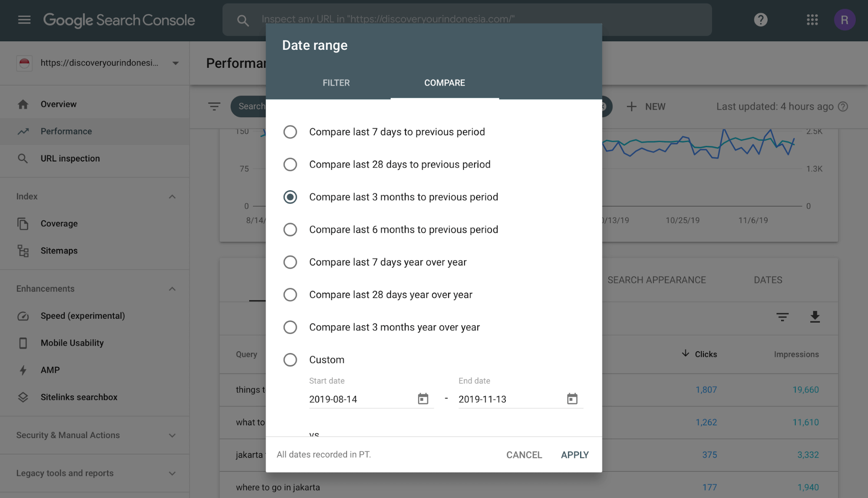Click the plus icon next to NEW
Viewport: 868px width, 498px height.
click(x=631, y=106)
